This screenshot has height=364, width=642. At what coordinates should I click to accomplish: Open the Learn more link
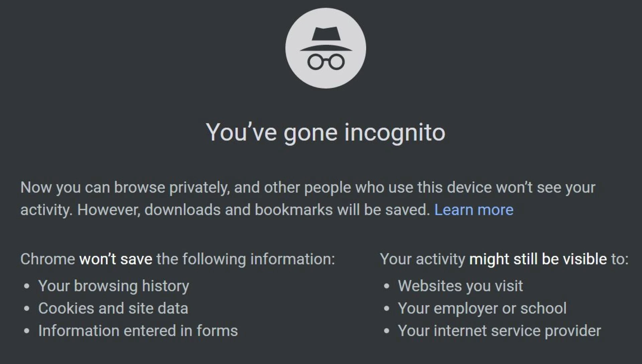473,210
